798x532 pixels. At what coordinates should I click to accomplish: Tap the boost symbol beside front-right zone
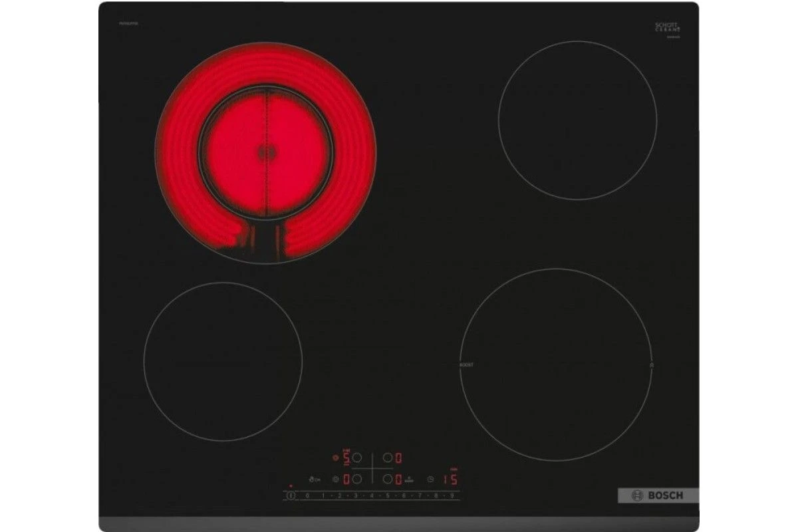pyautogui.click(x=409, y=478)
